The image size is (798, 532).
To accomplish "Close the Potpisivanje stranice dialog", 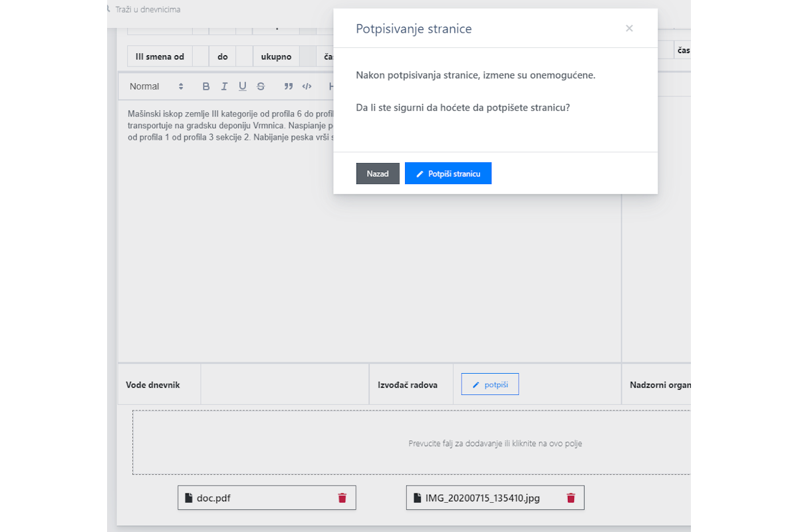I will [x=629, y=29].
